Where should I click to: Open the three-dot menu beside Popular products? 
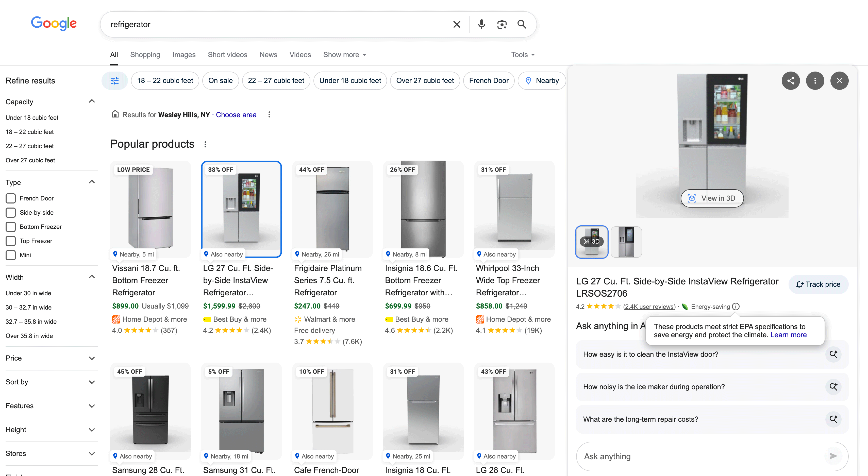tap(206, 144)
